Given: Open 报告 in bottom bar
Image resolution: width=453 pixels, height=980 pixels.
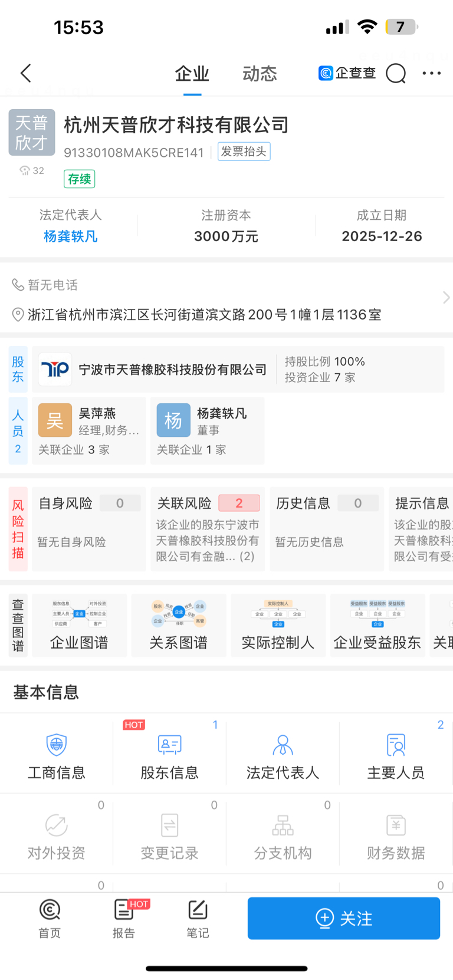Looking at the screenshot, I should (124, 919).
